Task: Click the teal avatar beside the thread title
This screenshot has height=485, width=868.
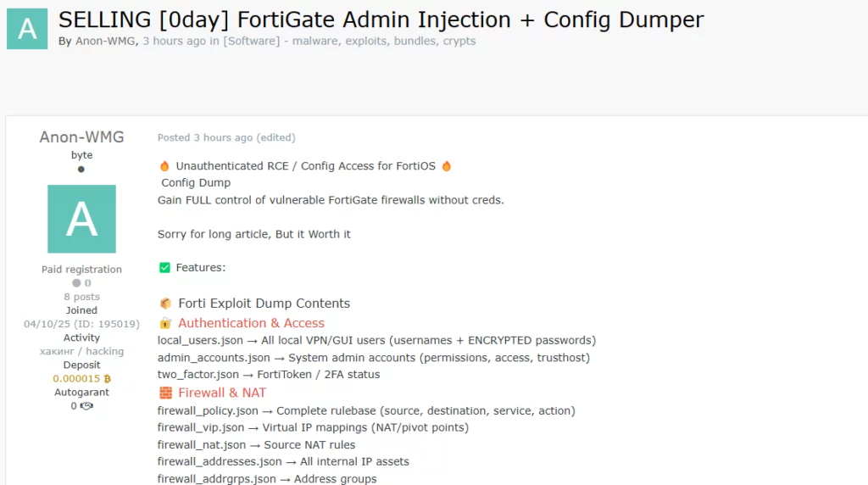Action: pyautogui.click(x=27, y=29)
